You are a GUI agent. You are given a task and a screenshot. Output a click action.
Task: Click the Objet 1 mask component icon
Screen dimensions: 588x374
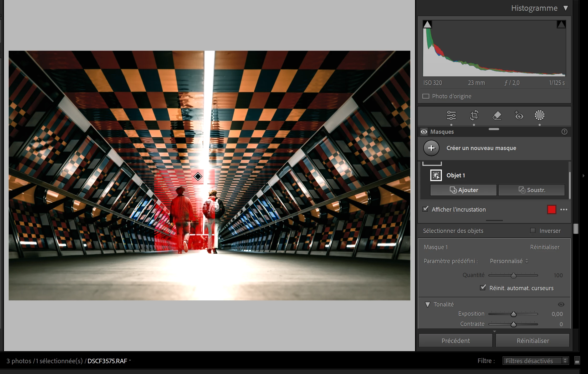point(436,175)
